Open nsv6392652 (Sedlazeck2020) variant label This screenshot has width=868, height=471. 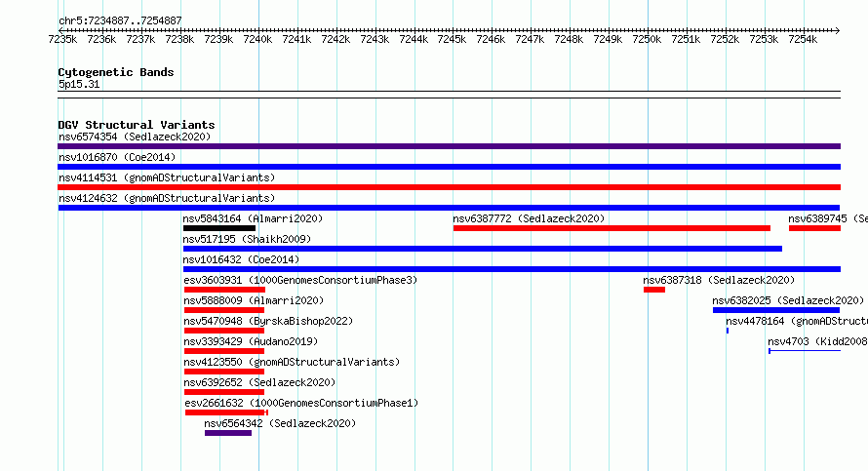(259, 382)
